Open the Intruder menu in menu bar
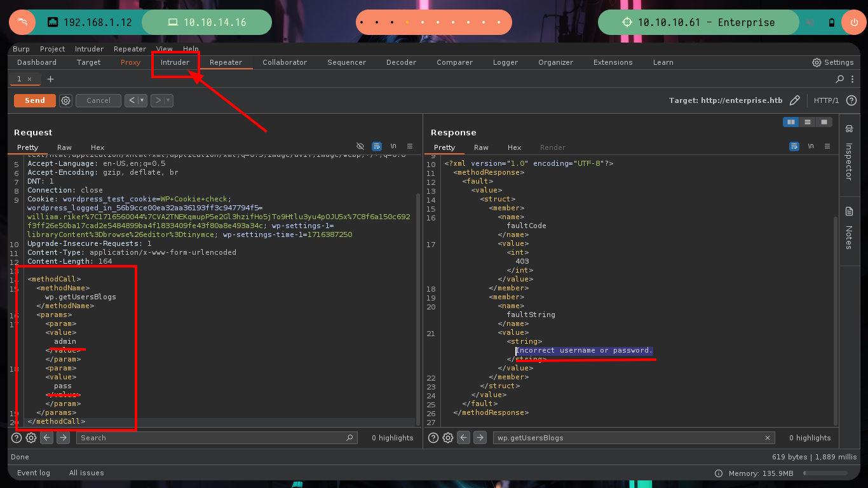Screen dimensions: 868x488 click(x=90, y=49)
